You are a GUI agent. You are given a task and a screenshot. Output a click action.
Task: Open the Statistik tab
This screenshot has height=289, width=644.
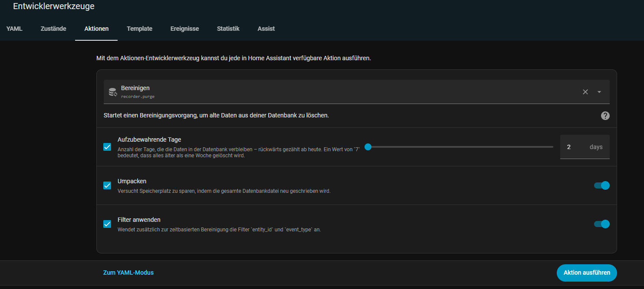click(x=228, y=29)
